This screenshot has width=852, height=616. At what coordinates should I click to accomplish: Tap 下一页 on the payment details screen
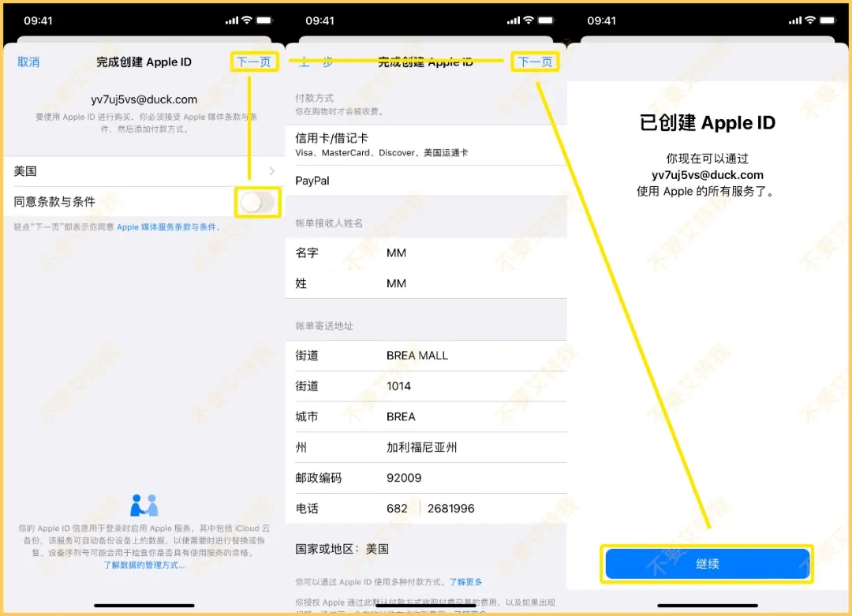click(535, 62)
